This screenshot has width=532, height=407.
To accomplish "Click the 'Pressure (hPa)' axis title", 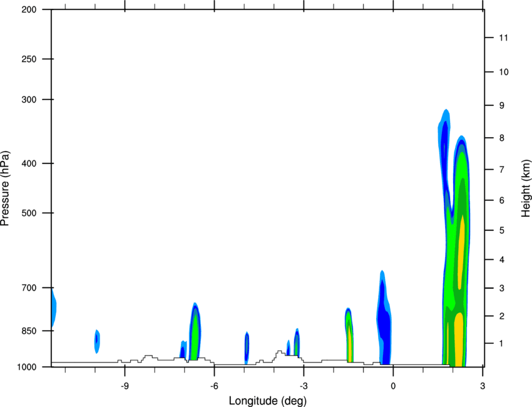I will tap(5, 188).
